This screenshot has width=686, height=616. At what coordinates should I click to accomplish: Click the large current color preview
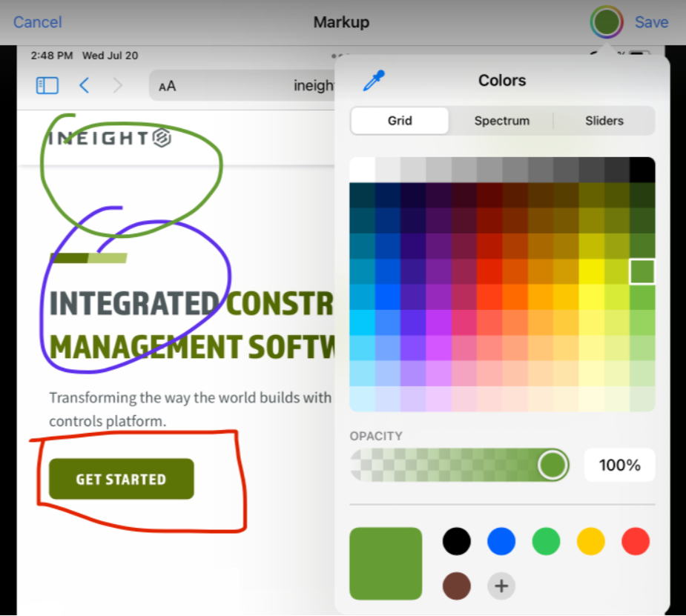[x=386, y=563]
